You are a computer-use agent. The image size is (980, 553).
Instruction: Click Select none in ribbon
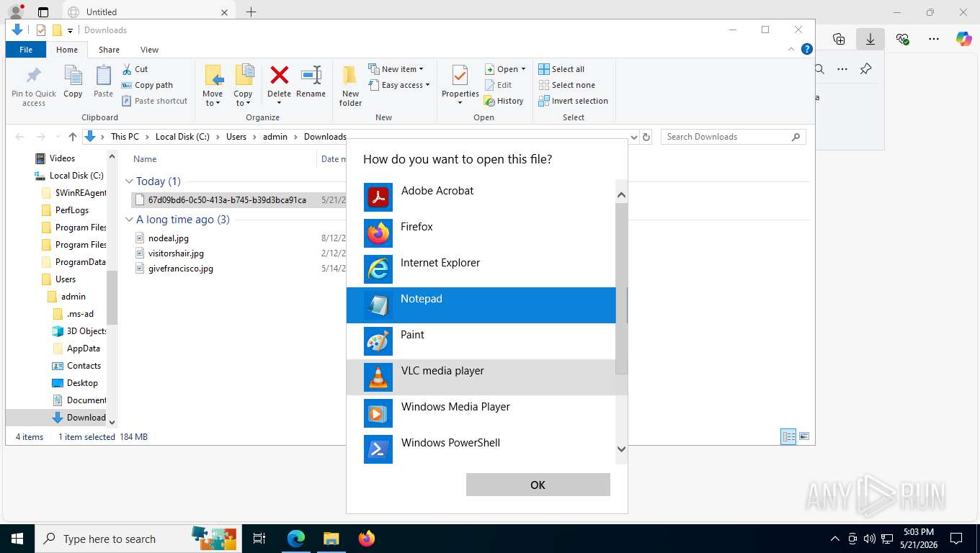[x=566, y=85]
